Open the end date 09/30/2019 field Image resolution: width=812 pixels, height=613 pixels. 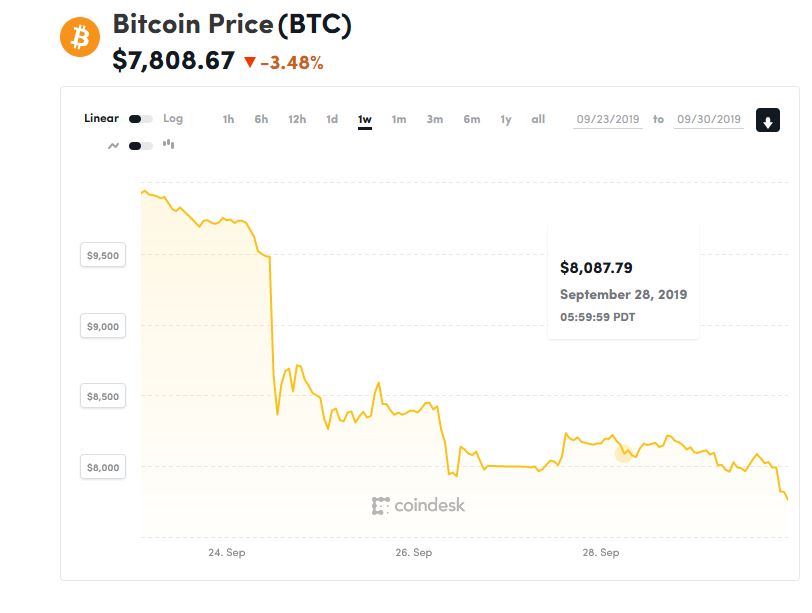coord(709,120)
